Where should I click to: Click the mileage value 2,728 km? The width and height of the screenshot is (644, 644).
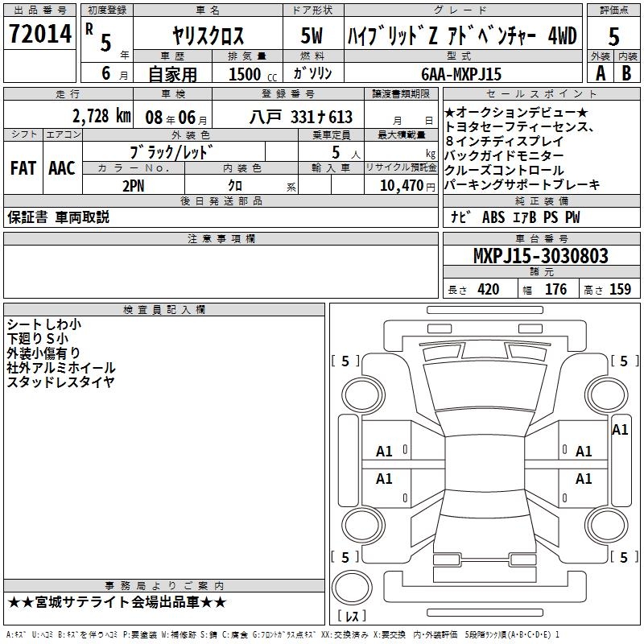click(x=101, y=116)
